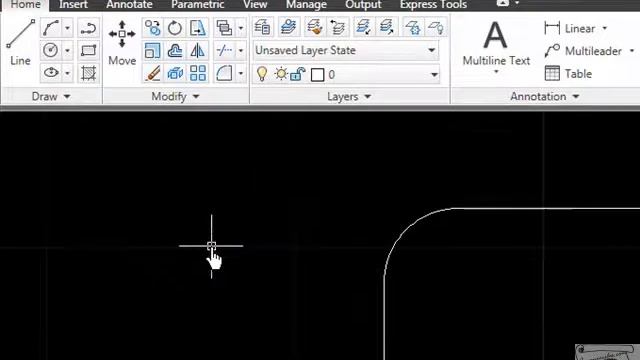Image resolution: width=640 pixels, height=360 pixels.
Task: Toggle layer 0 on/off lightbulb
Action: pos(262,74)
